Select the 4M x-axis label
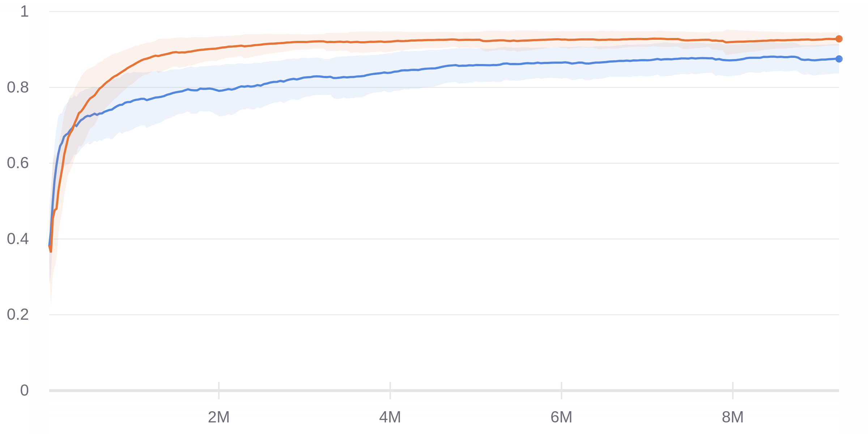The height and width of the screenshot is (434, 868). click(x=390, y=417)
